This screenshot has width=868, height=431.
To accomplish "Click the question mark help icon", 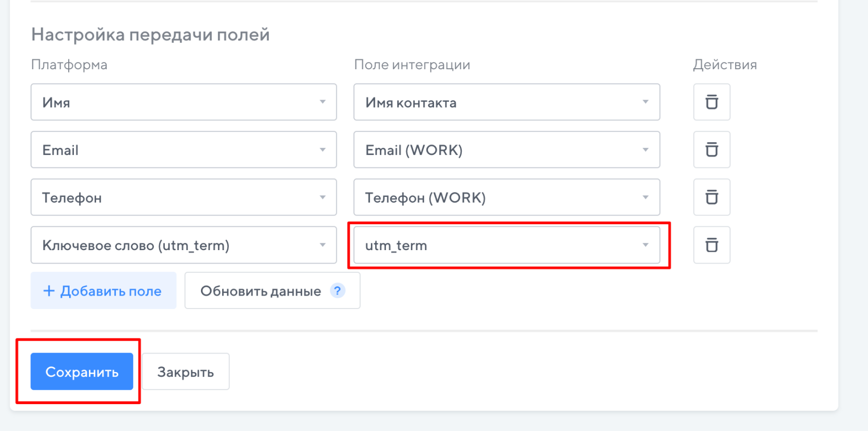I will 337,291.
